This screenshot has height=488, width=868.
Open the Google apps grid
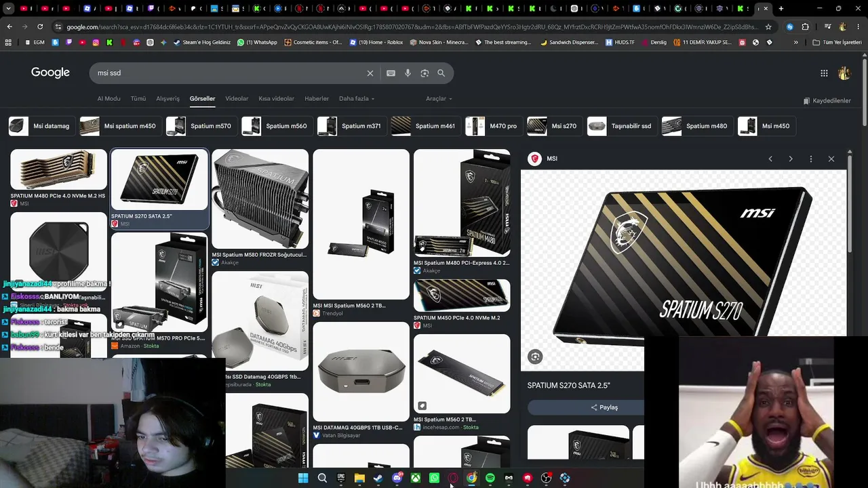click(824, 73)
